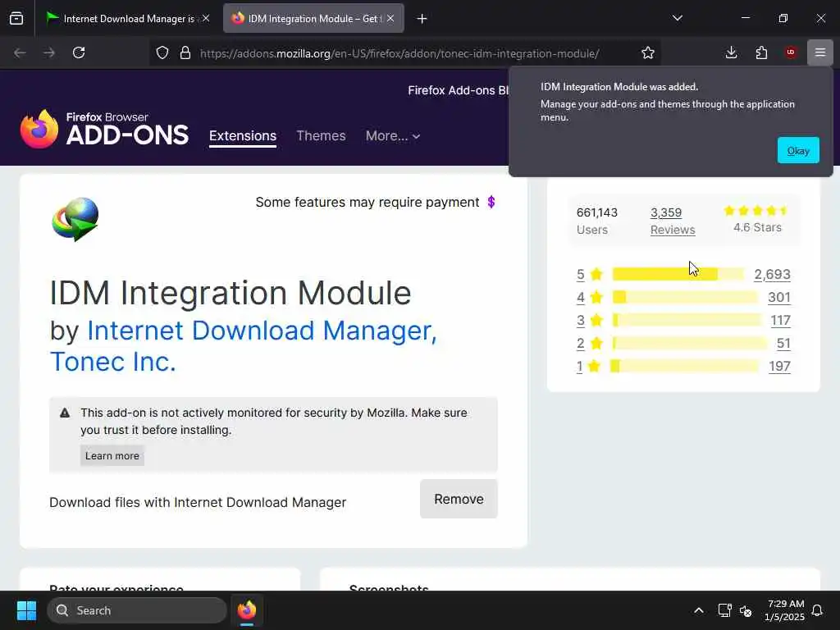Close the IDM Integration Module tab

click(390, 18)
